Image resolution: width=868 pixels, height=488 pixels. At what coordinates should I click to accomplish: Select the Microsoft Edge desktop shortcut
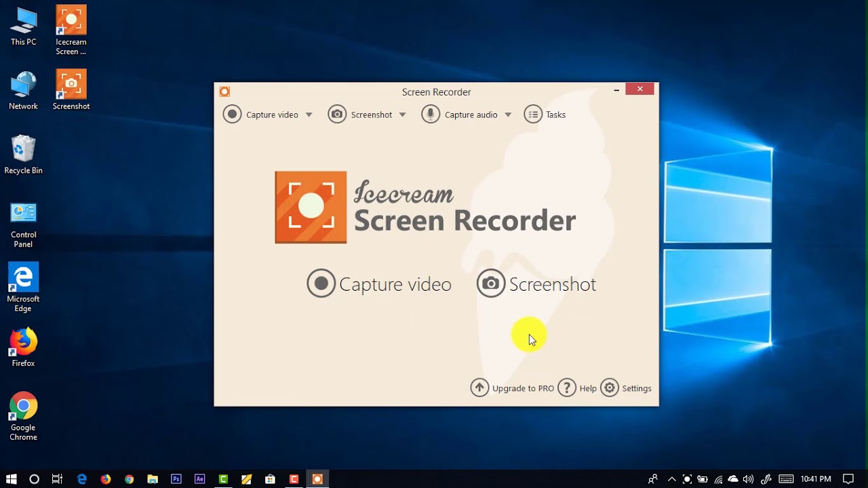(23, 287)
